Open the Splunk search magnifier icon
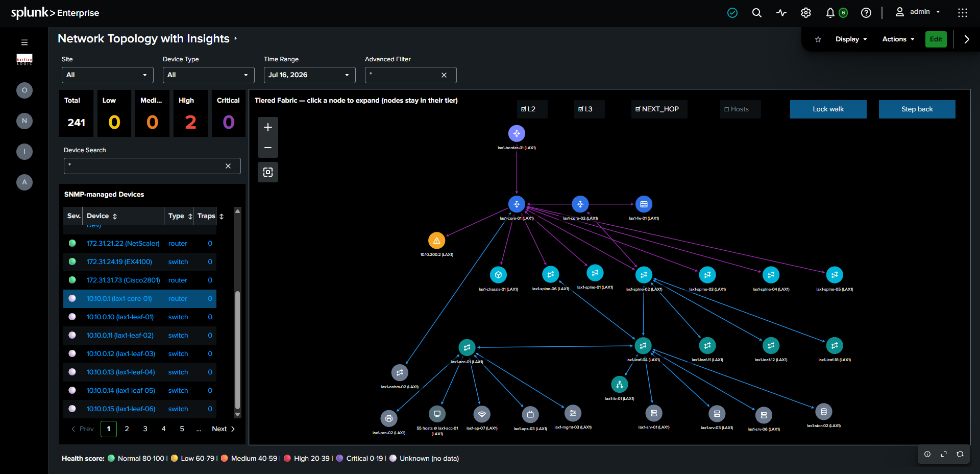This screenshot has width=980, height=474. pos(757,13)
